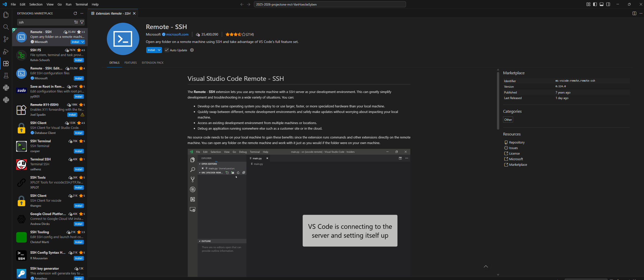Select the Extensions view icon

click(6, 64)
